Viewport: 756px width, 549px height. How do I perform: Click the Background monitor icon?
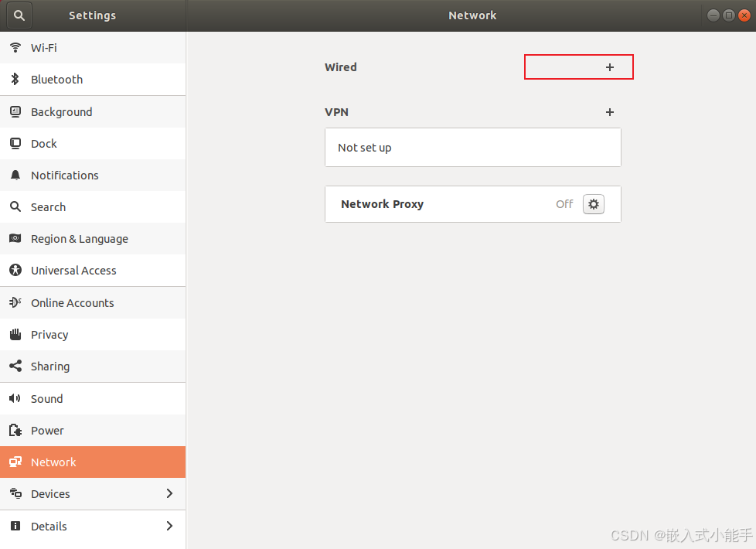tap(15, 112)
